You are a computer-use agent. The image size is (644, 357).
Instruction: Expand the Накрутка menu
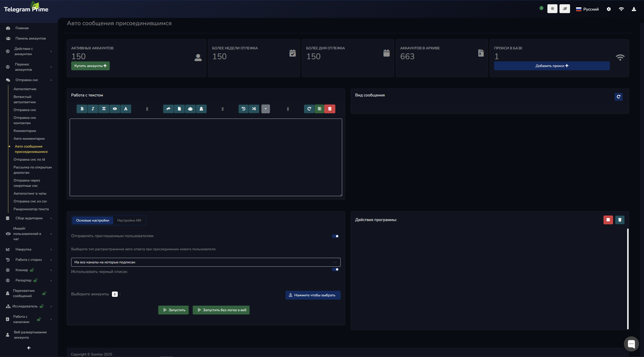pos(29,249)
